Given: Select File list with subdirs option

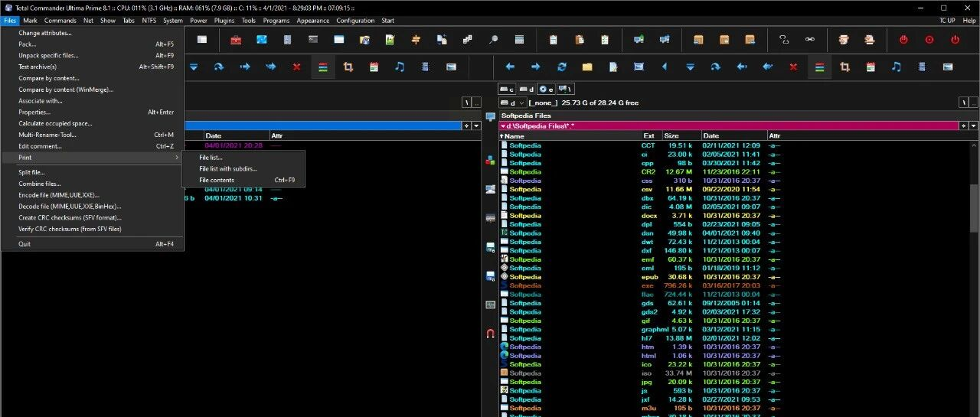Looking at the screenshot, I should point(228,169).
